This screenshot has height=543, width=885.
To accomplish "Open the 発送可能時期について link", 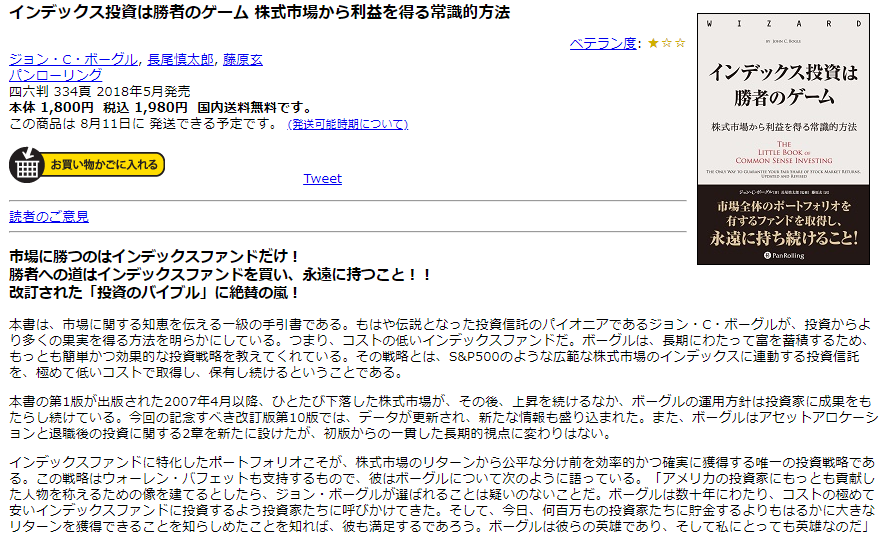I will [347, 124].
